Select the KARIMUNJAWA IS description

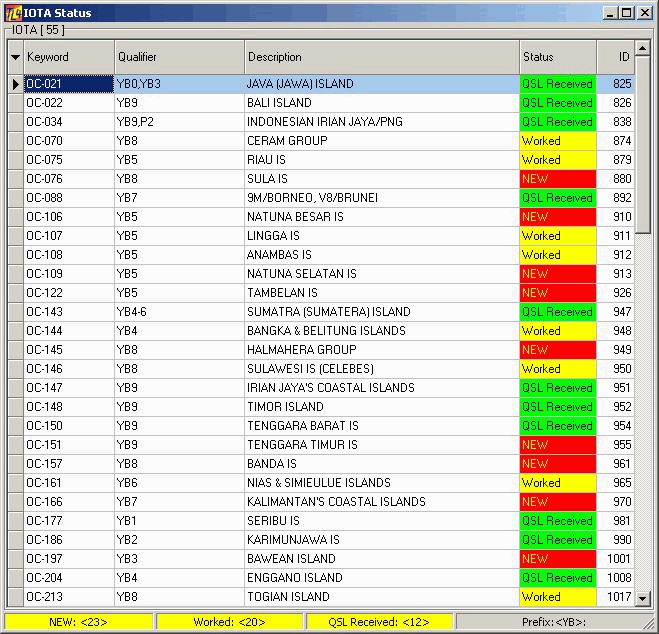click(382, 540)
